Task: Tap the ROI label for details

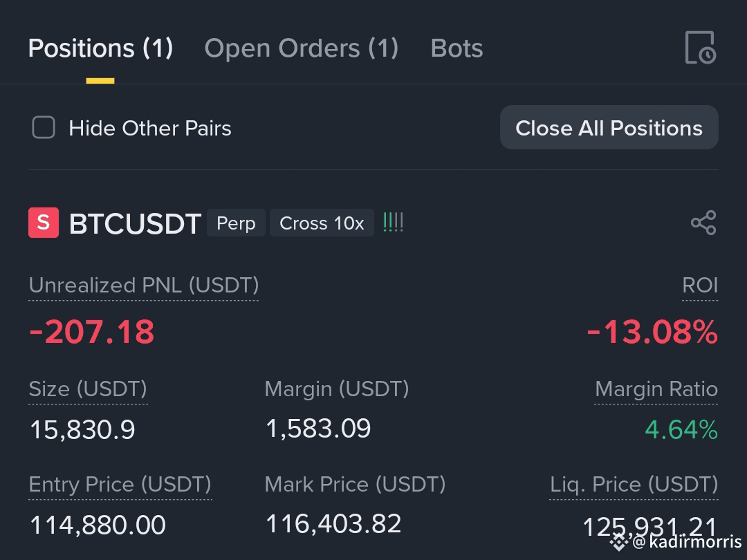Action: [x=700, y=286]
